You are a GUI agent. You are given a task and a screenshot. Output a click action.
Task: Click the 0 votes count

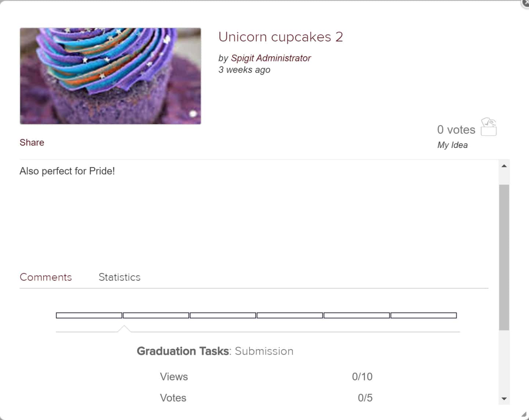(x=456, y=130)
